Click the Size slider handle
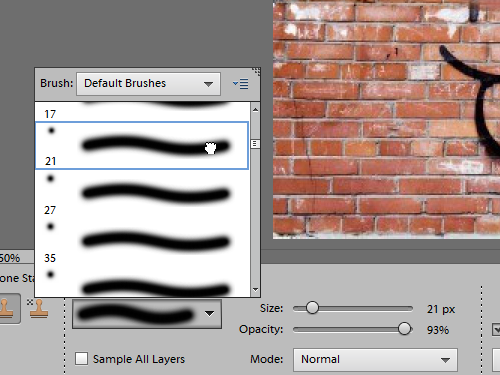500x375 pixels. click(x=312, y=308)
